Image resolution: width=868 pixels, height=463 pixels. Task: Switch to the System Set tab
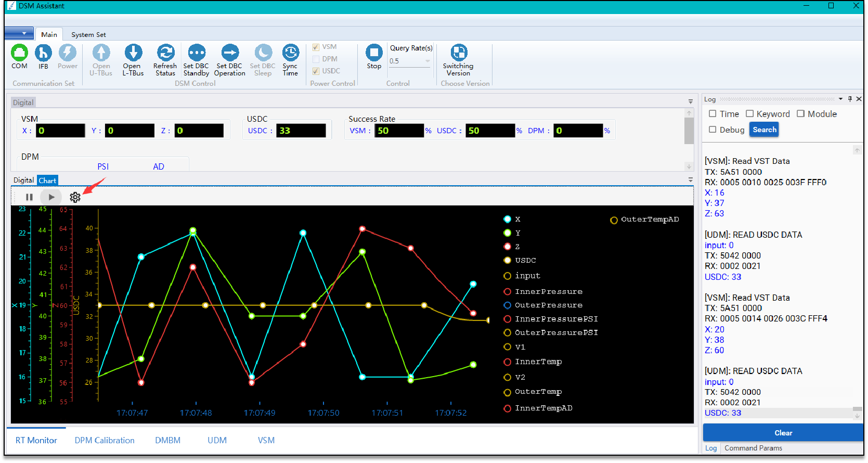[88, 34]
